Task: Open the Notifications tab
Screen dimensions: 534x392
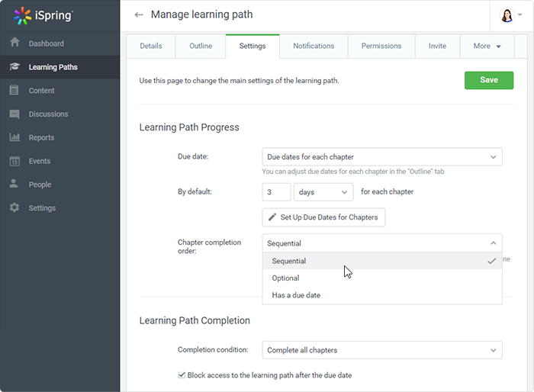Action: point(314,46)
